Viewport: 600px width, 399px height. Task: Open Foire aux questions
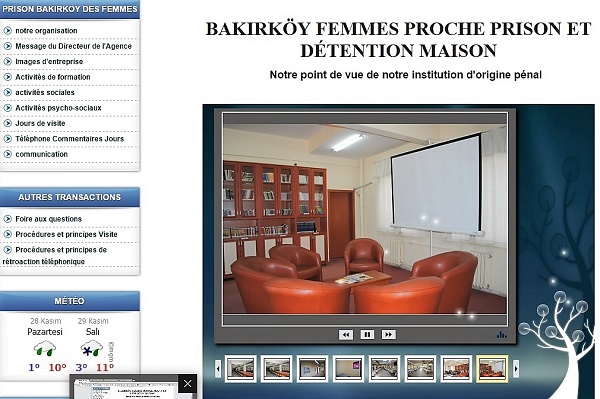[x=49, y=219]
